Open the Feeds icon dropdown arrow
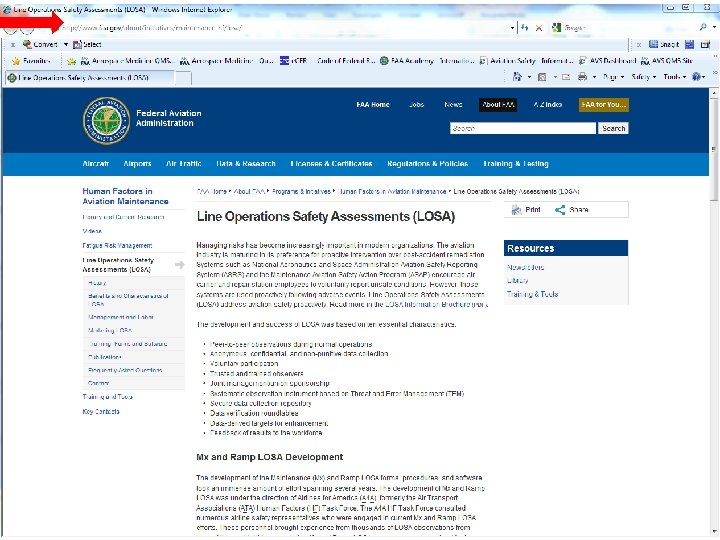This screenshot has width=720, height=540. coord(555,77)
